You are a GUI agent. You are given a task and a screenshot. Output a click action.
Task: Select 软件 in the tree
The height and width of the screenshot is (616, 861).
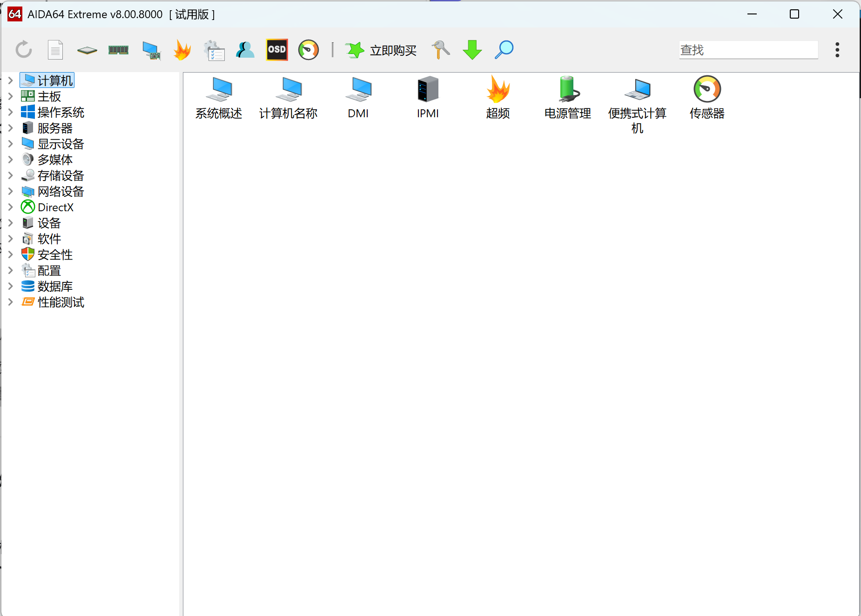tap(41, 239)
